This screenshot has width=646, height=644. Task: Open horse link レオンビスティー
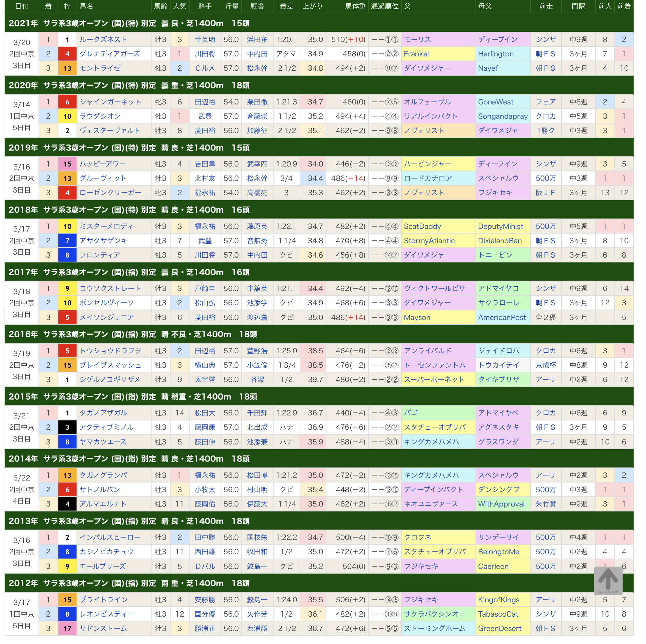[107, 614]
